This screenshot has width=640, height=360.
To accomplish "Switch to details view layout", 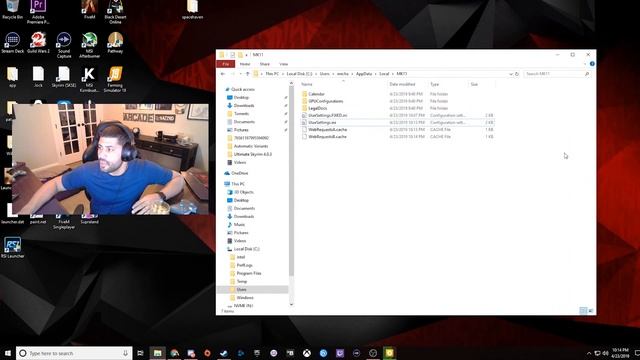I will coord(583,311).
